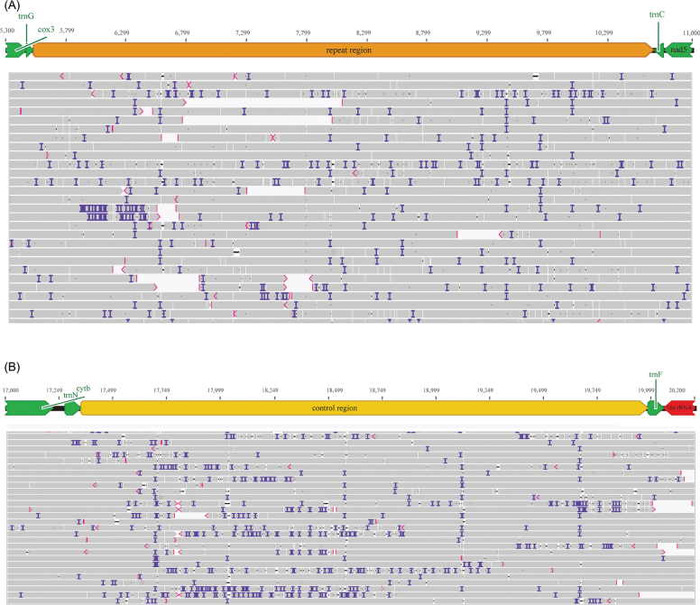Click the green cox3 arrow at left

[14, 50]
